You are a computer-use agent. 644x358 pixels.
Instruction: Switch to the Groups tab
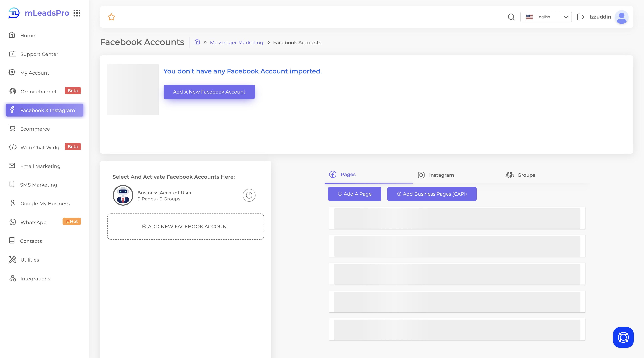(x=520, y=175)
